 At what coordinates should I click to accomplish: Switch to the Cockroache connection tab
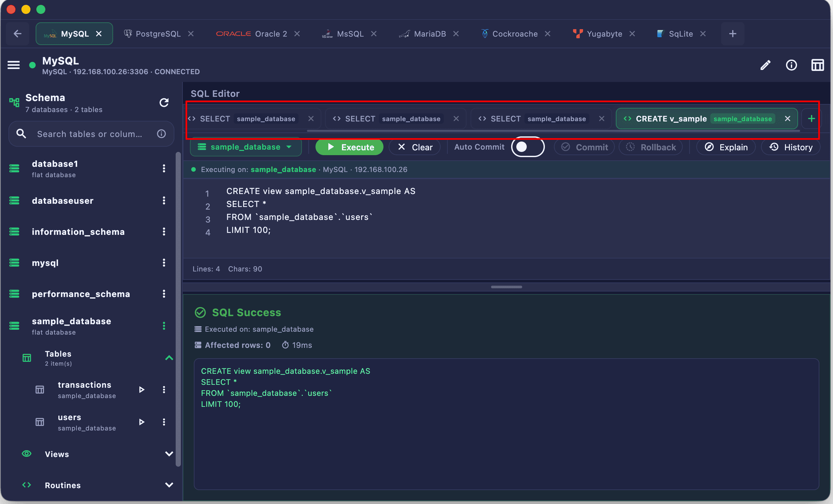point(515,34)
